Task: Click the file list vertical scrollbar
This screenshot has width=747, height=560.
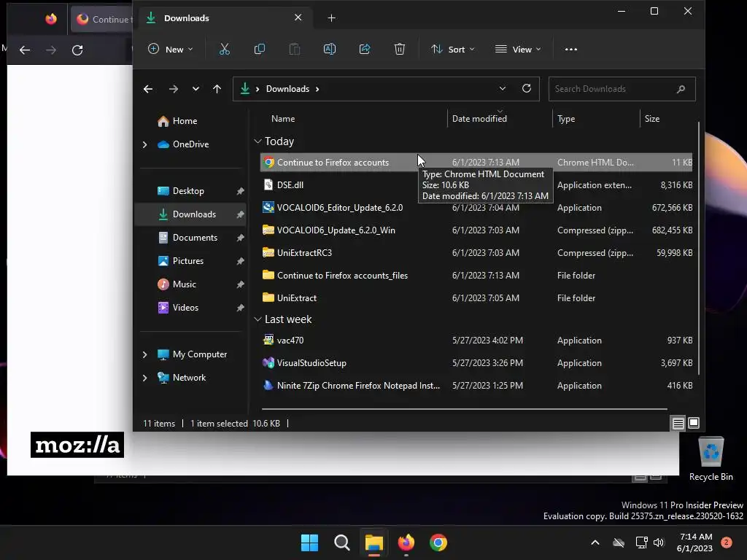Action: (x=698, y=248)
